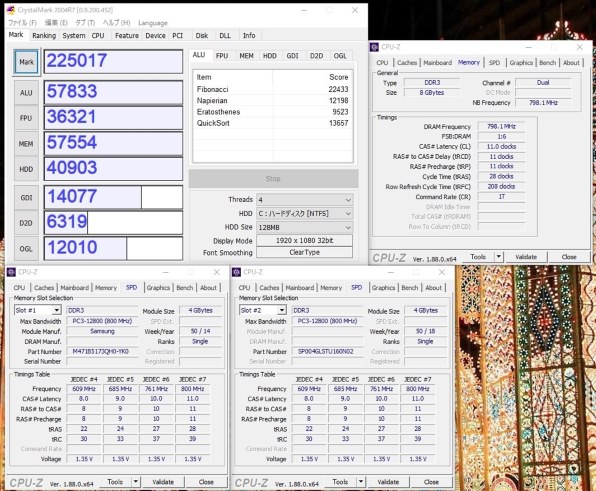Click the CrystalMark title bar app icon

coord(11,10)
